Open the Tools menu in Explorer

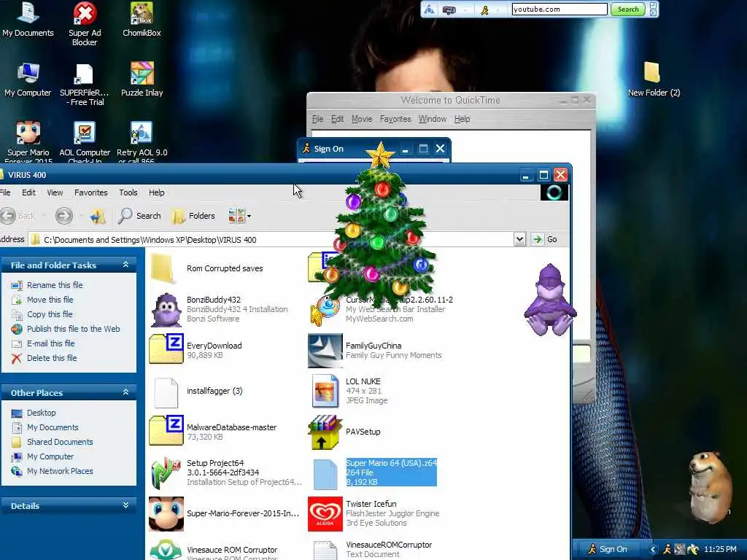(x=128, y=192)
